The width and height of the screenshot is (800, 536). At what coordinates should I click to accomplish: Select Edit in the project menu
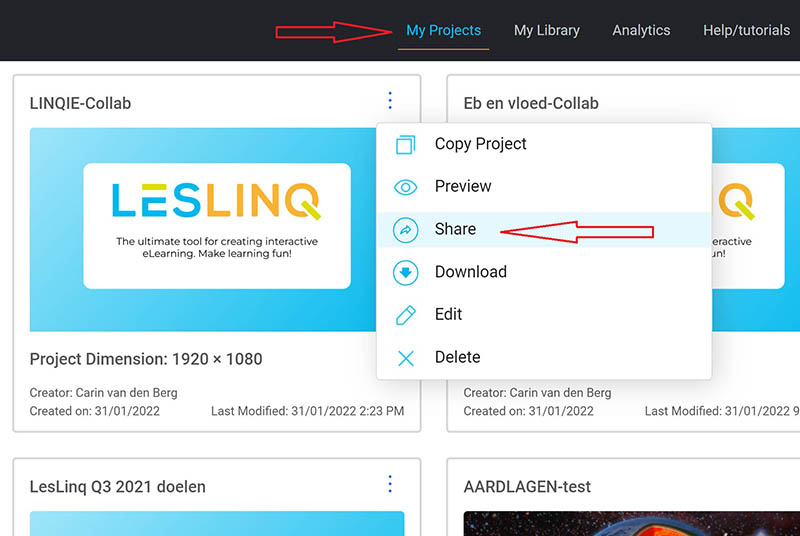pos(544,315)
